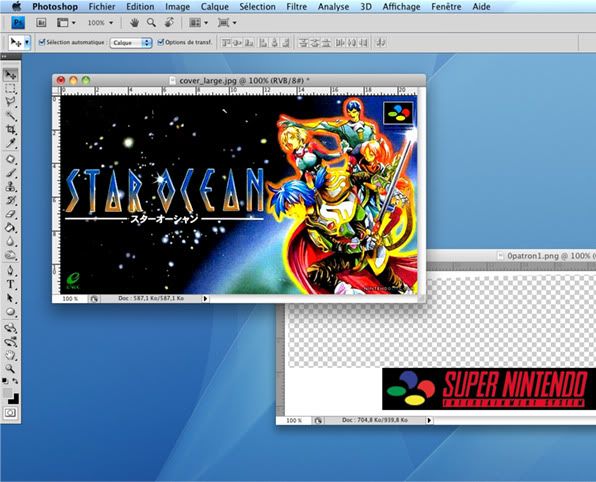This screenshot has height=482, width=596.
Task: Toggle Quick Mask mode button
Action: pyautogui.click(x=10, y=413)
